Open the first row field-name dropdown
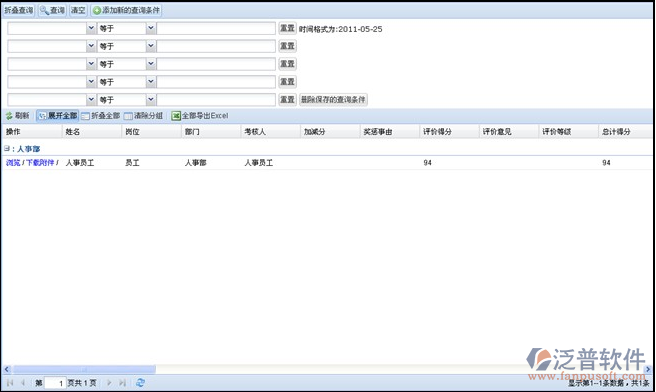 point(91,28)
